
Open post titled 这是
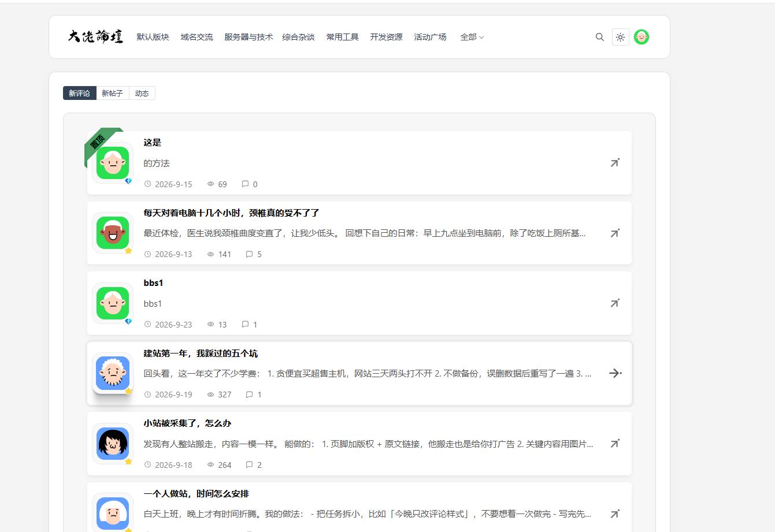(x=153, y=143)
